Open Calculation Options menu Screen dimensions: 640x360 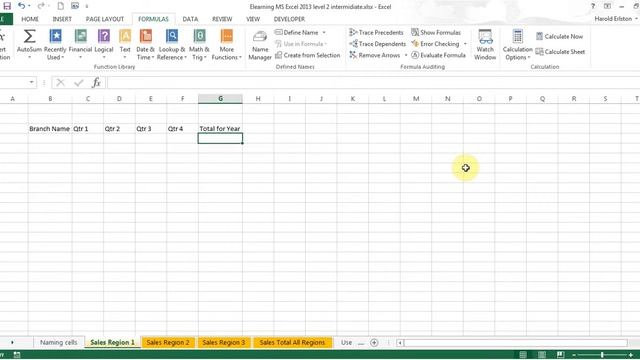click(517, 45)
